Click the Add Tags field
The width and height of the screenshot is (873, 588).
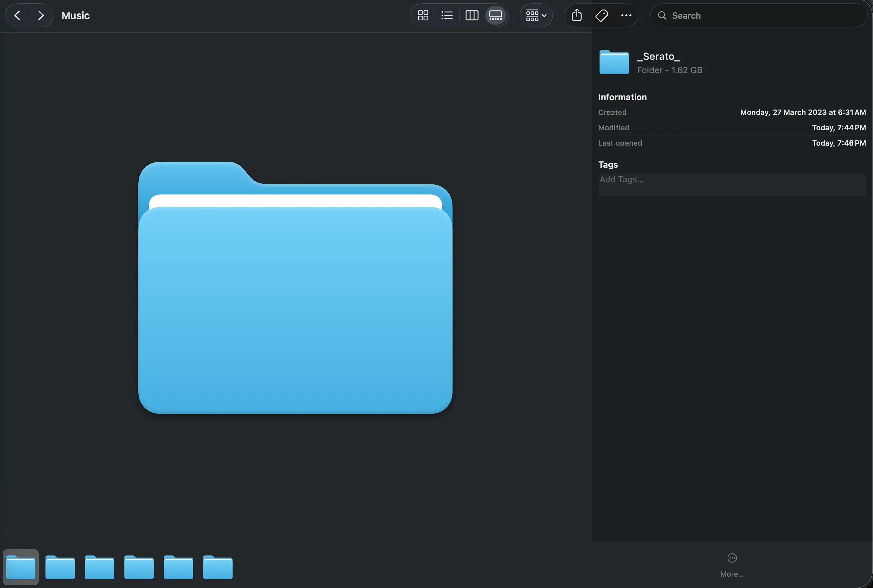(x=732, y=184)
